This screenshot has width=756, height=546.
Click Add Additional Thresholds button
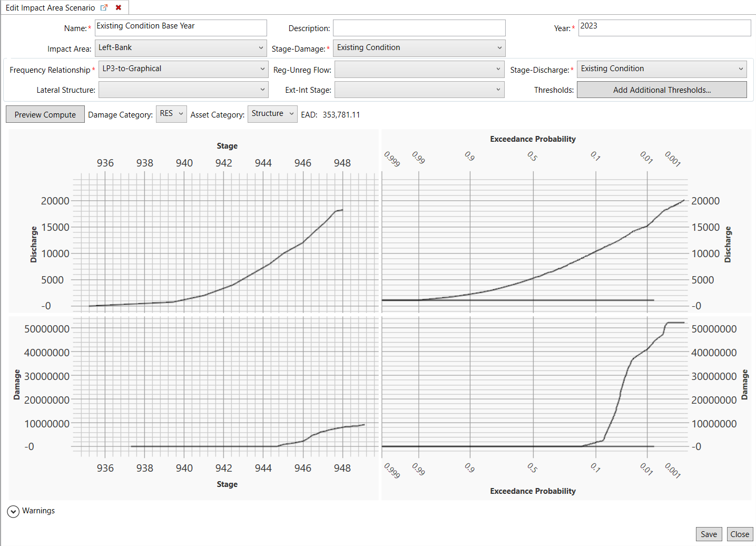[x=661, y=90]
